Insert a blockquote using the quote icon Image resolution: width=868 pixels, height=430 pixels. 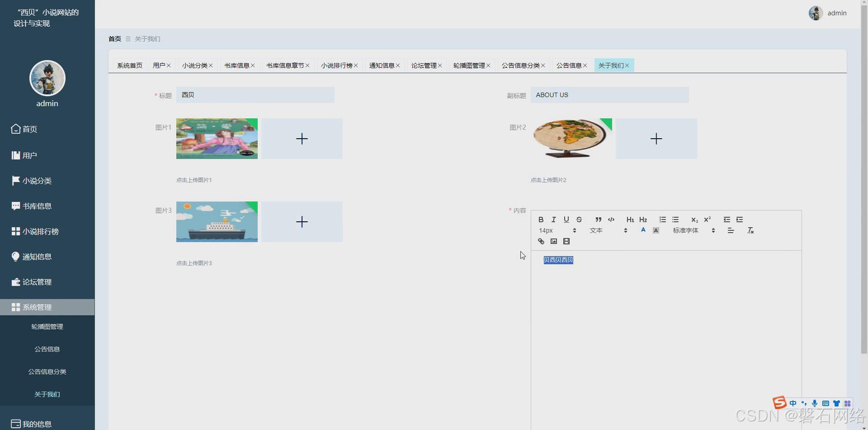click(x=598, y=220)
